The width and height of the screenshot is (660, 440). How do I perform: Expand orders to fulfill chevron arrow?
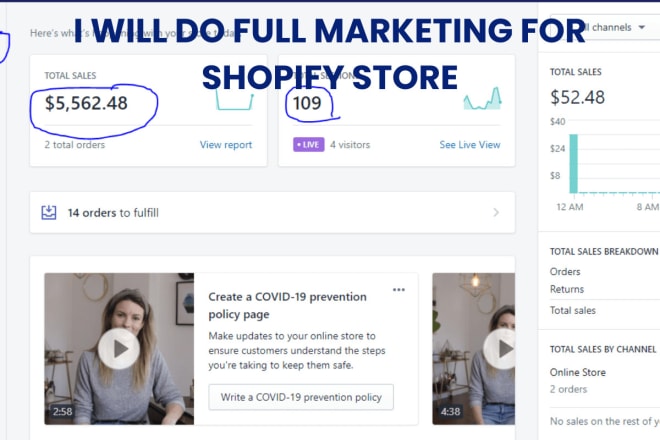tap(496, 213)
